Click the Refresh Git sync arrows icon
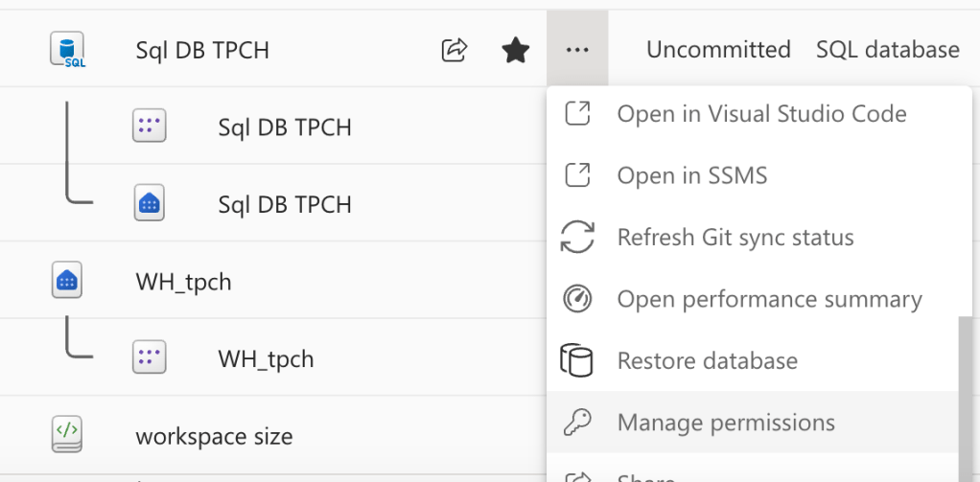Screen dimensions: 980x482 click(x=577, y=238)
